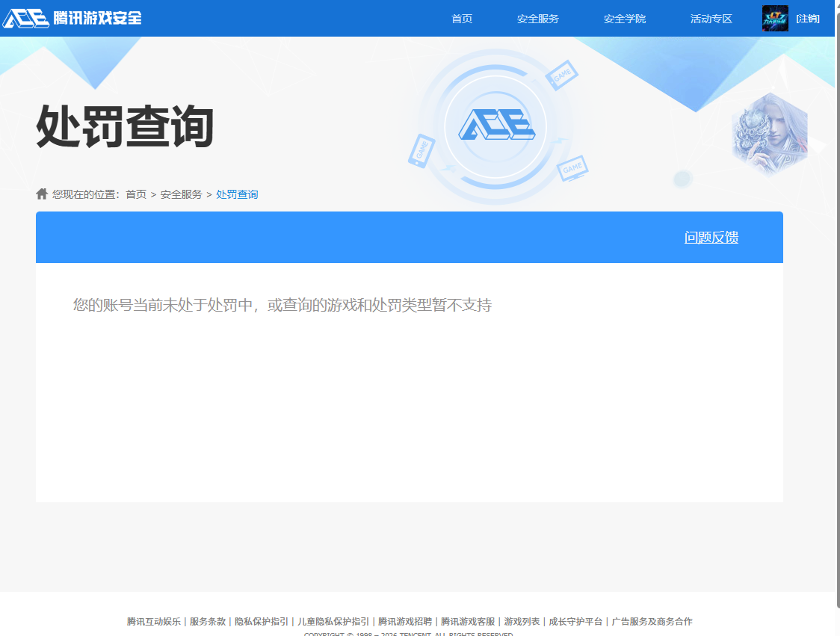
Task: Open the 安全服务 navigation menu item
Action: [x=537, y=18]
